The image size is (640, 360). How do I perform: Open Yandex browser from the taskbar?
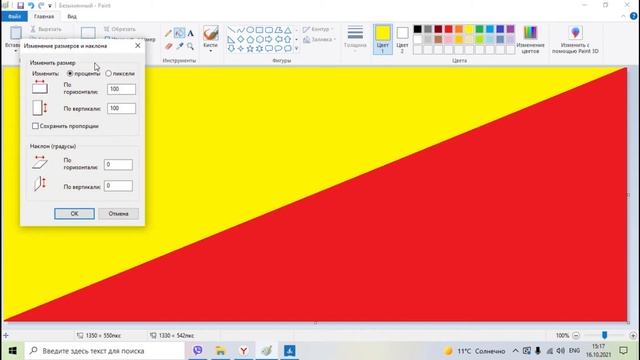[x=244, y=351]
